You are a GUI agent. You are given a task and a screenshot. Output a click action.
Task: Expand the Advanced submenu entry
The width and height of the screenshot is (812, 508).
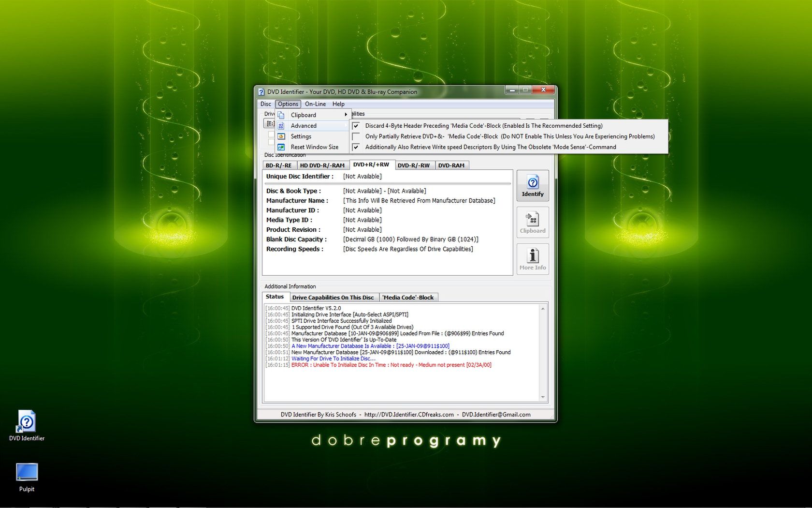(312, 126)
